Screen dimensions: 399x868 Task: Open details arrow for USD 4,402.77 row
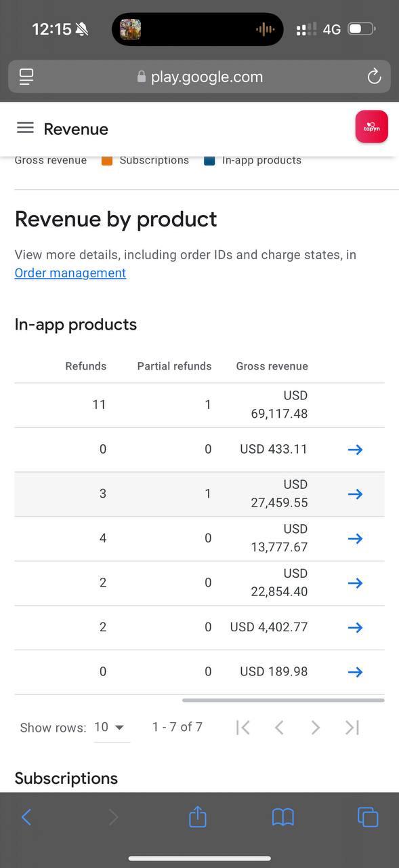point(355,628)
